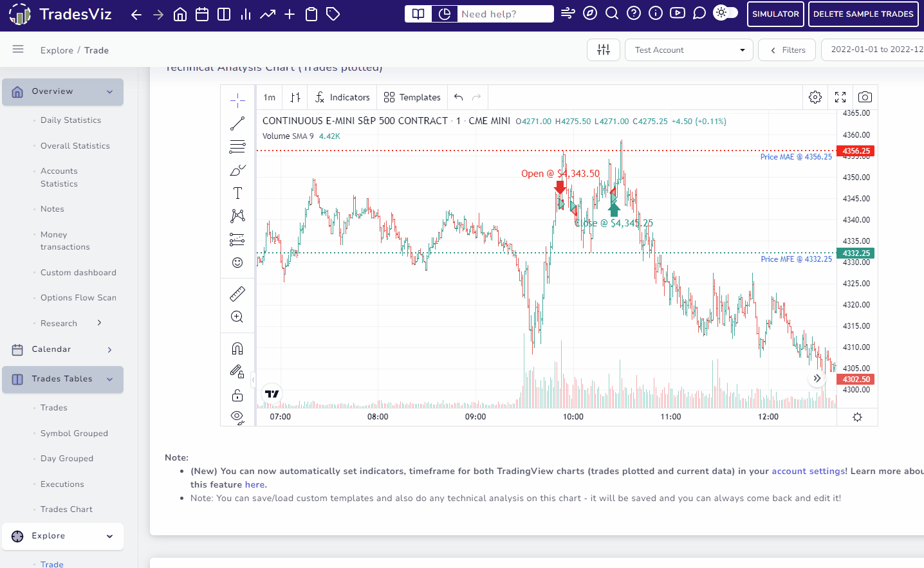Open the chart patterns tool
Image resolution: width=924 pixels, height=568 pixels.
click(237, 215)
